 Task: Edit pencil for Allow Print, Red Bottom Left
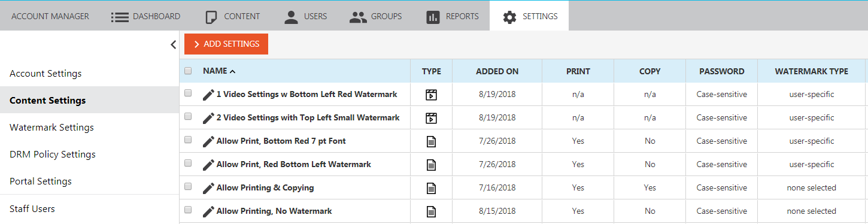coord(208,165)
